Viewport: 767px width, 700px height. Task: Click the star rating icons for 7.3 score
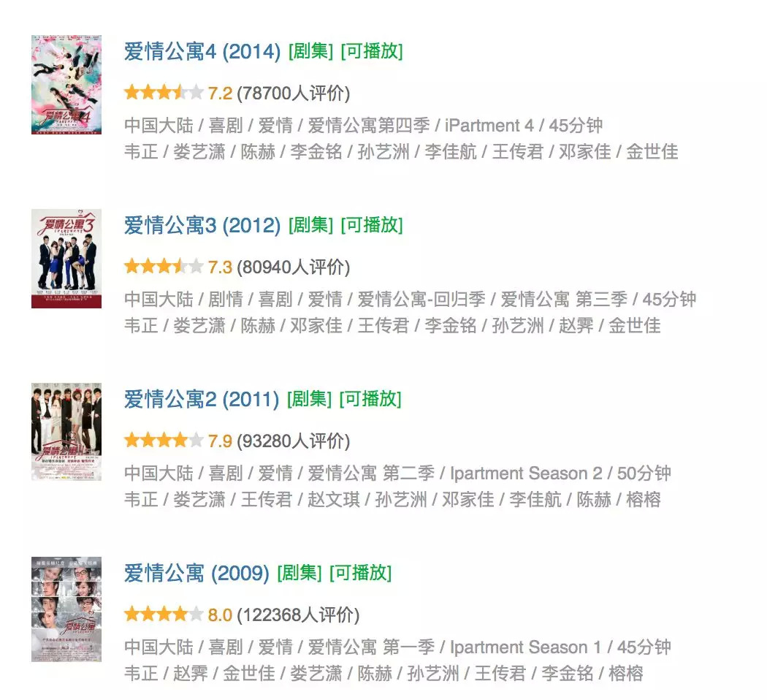pos(164,267)
